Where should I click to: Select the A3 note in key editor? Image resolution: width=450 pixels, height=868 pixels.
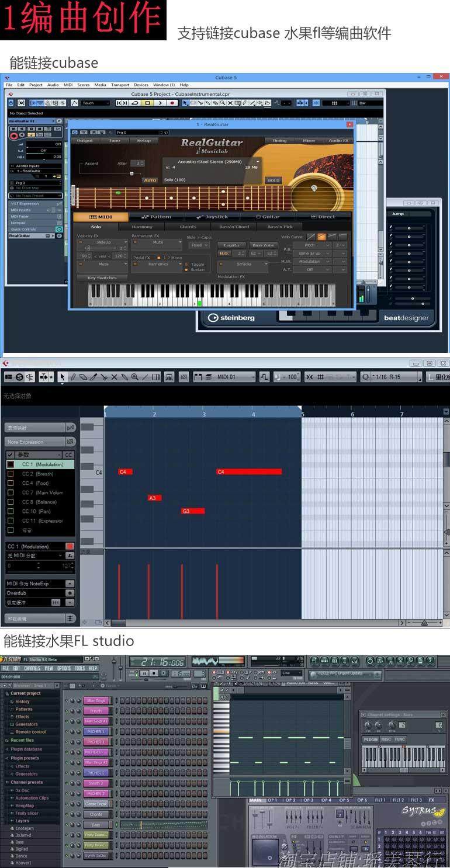pyautogui.click(x=154, y=498)
